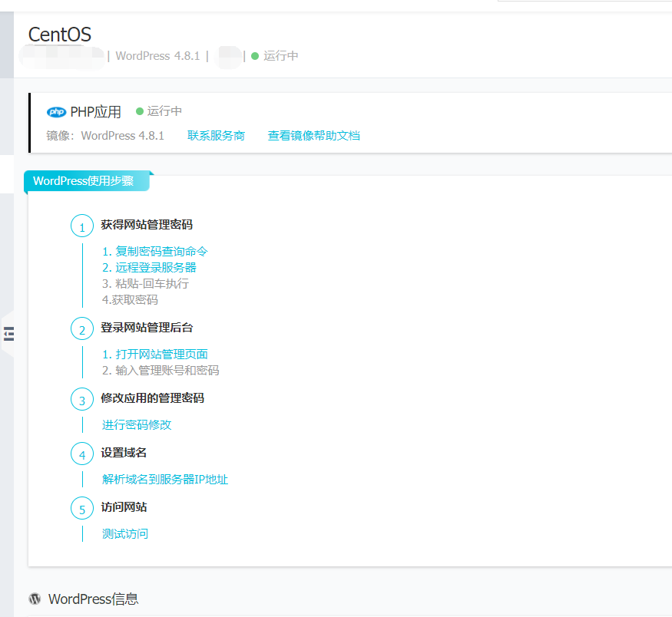
Task: Click the 4.获取密码 step text
Action: pos(130,300)
